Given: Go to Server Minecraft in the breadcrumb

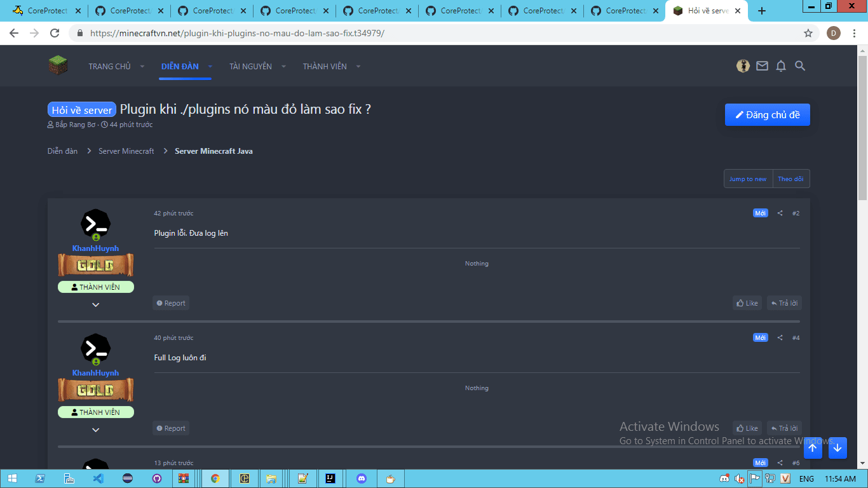Looking at the screenshot, I should point(126,151).
